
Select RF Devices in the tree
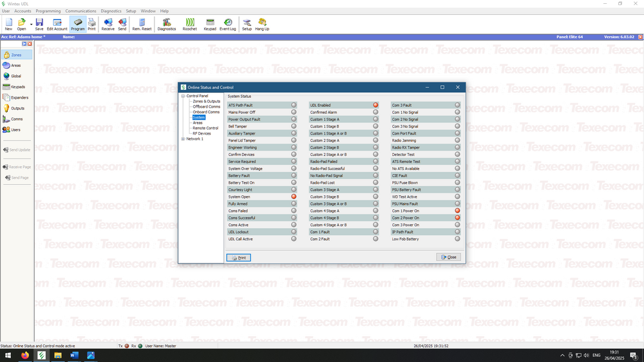tap(202, 133)
